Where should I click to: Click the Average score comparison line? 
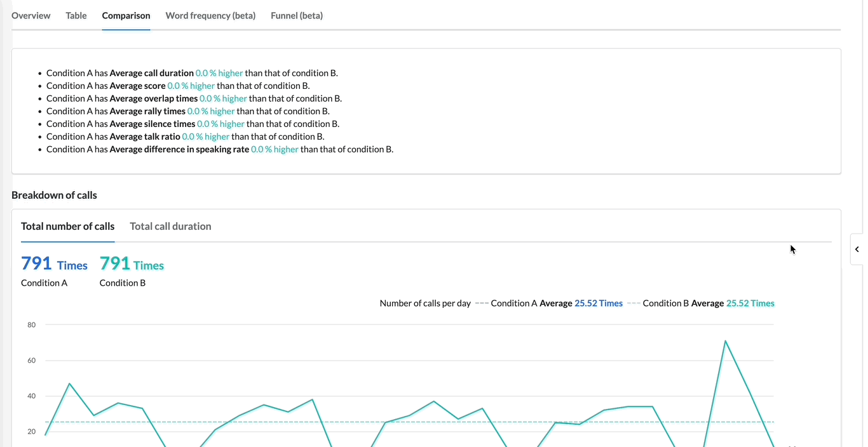[x=178, y=86]
